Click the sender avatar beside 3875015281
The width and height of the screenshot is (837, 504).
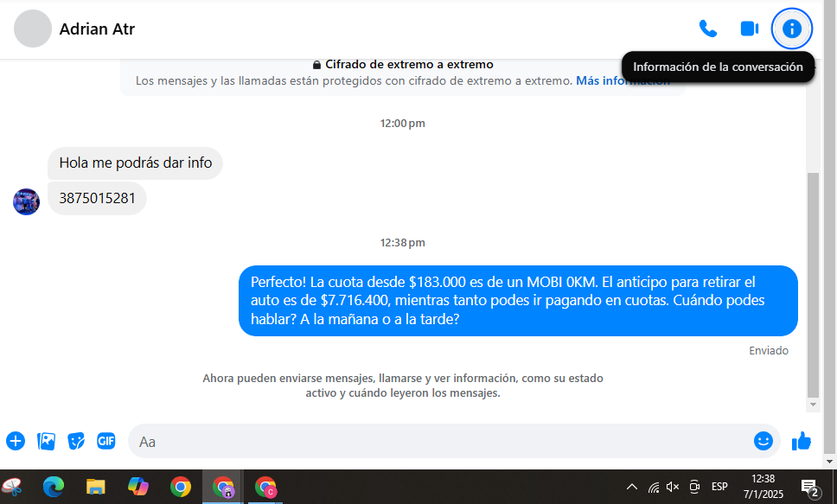tap(26, 201)
